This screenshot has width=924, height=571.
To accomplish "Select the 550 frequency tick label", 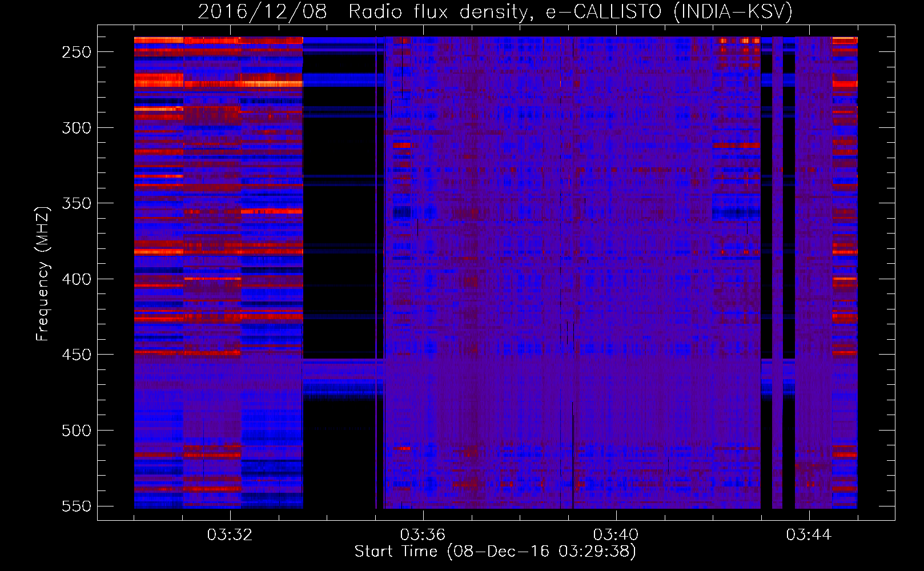I will point(77,506).
